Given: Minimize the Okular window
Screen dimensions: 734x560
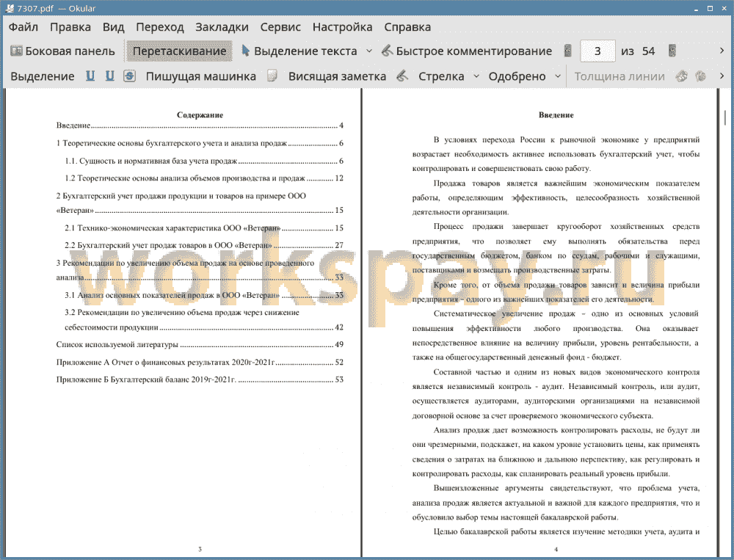Looking at the screenshot, I should (697, 8).
